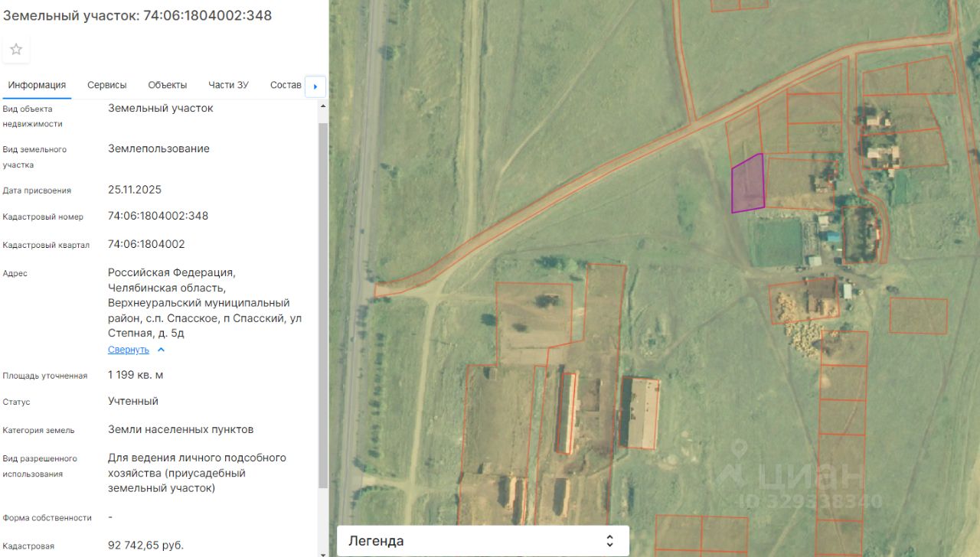The width and height of the screenshot is (980, 557).
Task: Click the date value 25.11.2025
Action: (135, 190)
